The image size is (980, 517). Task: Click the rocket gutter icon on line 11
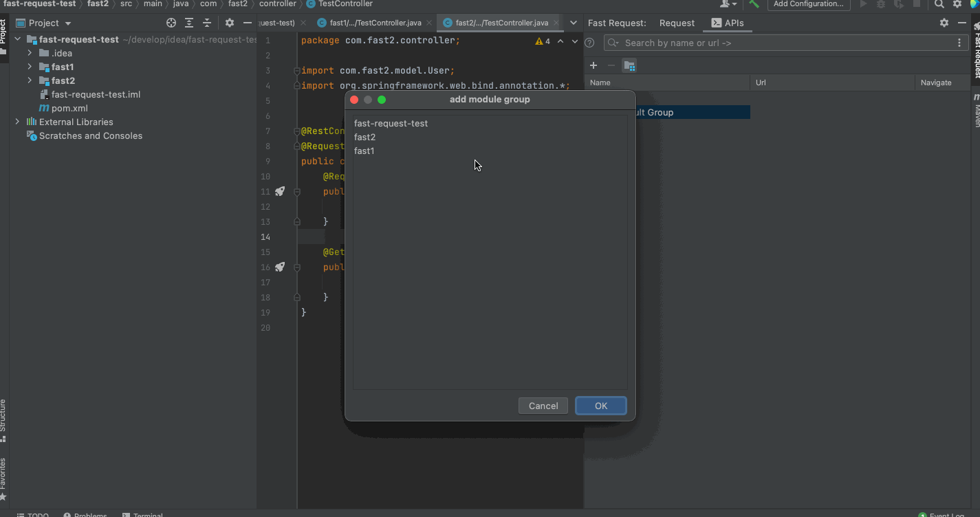[x=280, y=191]
